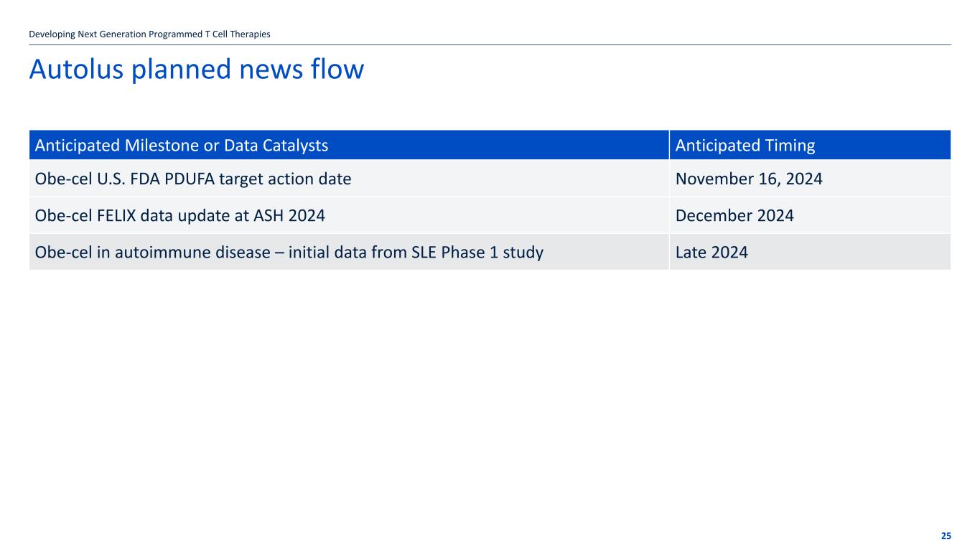Click slide page number 25

946,536
